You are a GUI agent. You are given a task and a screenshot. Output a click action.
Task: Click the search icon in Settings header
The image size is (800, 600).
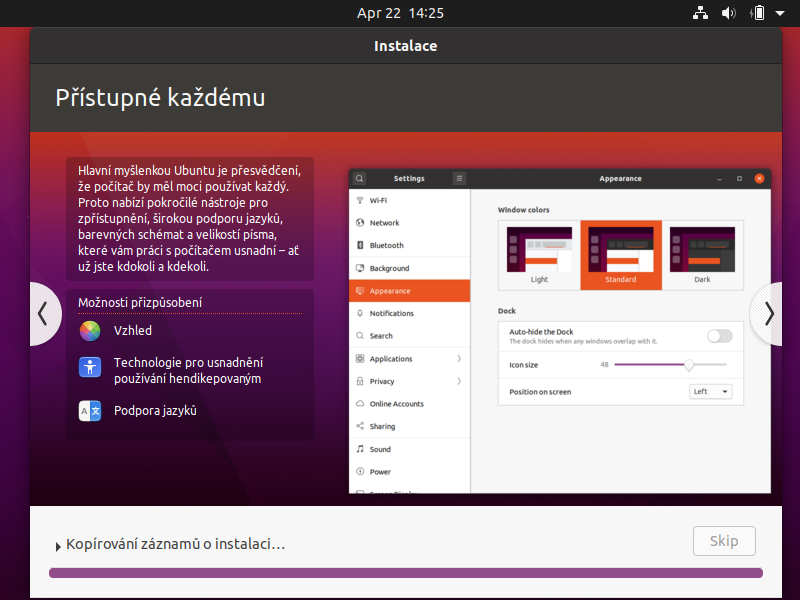[359, 179]
